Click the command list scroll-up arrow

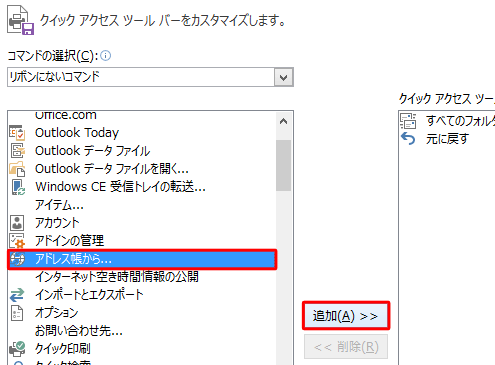(284, 121)
